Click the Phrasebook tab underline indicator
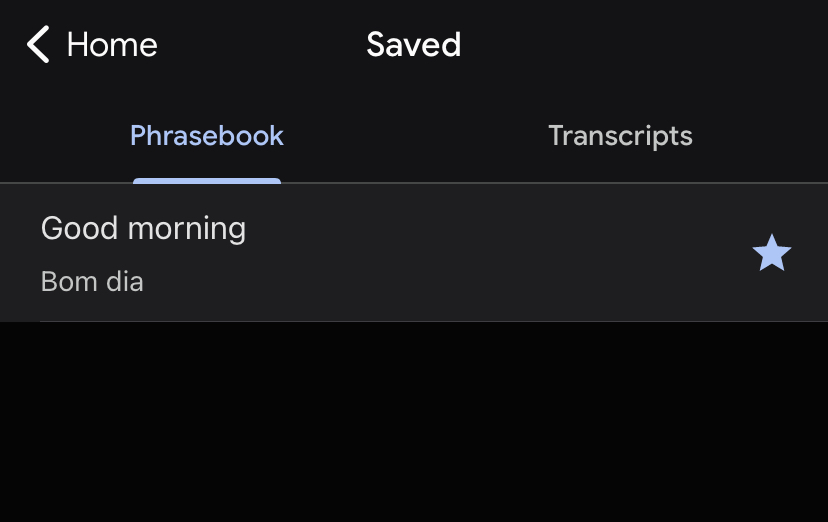This screenshot has height=522, width=828. point(207,181)
